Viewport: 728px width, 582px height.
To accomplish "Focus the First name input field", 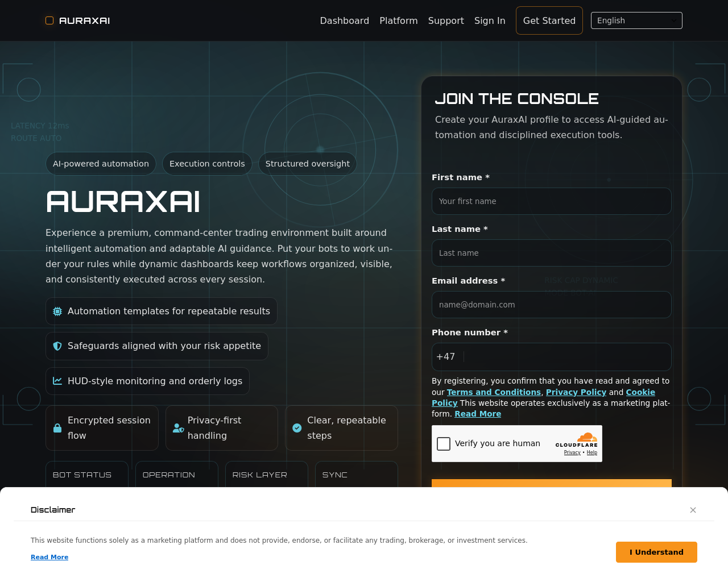I will pos(552,201).
